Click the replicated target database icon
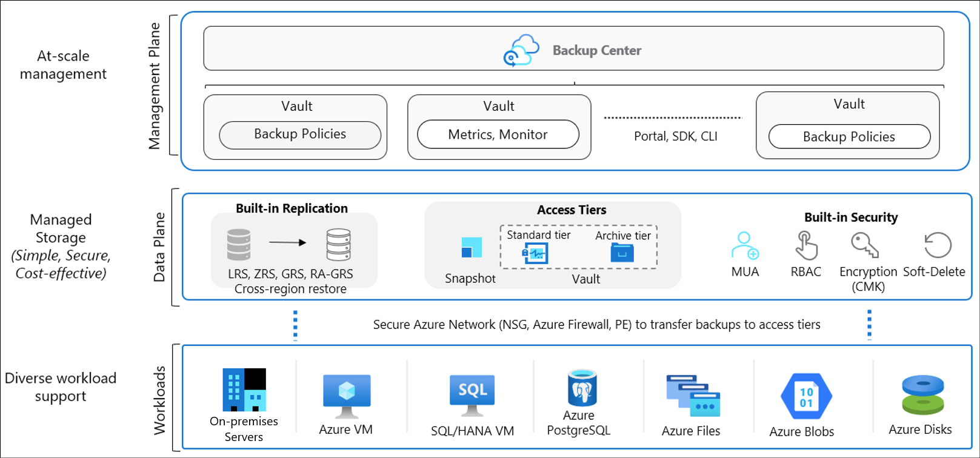 338,245
